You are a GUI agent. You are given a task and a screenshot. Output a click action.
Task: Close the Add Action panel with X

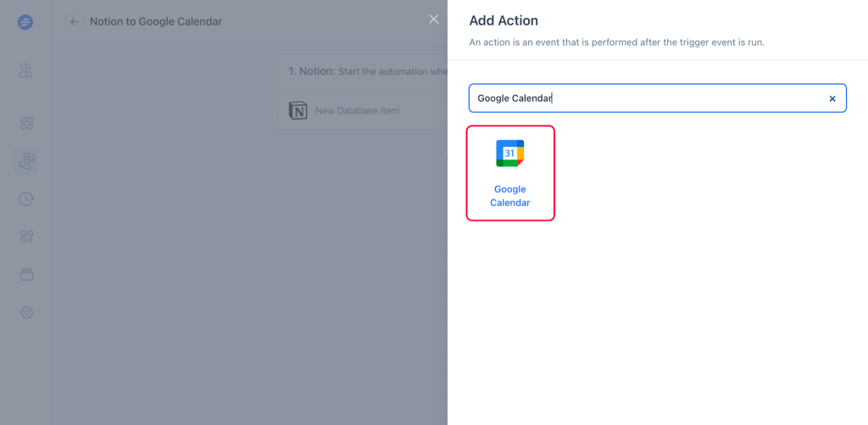click(434, 20)
